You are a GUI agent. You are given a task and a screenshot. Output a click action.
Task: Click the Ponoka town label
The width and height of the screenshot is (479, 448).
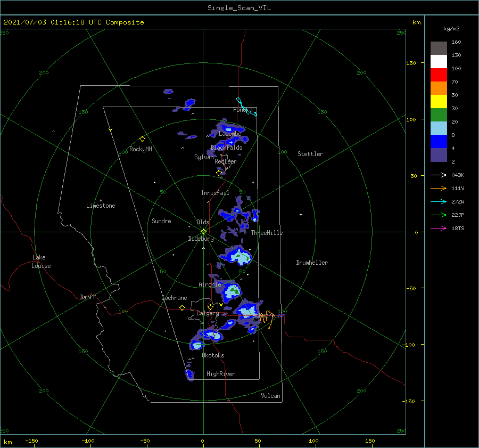click(243, 110)
